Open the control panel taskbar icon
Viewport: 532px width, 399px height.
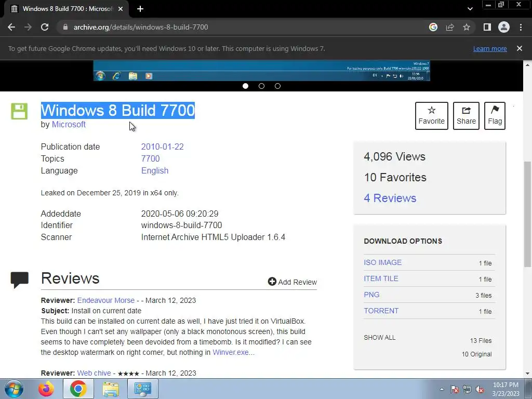point(142,389)
